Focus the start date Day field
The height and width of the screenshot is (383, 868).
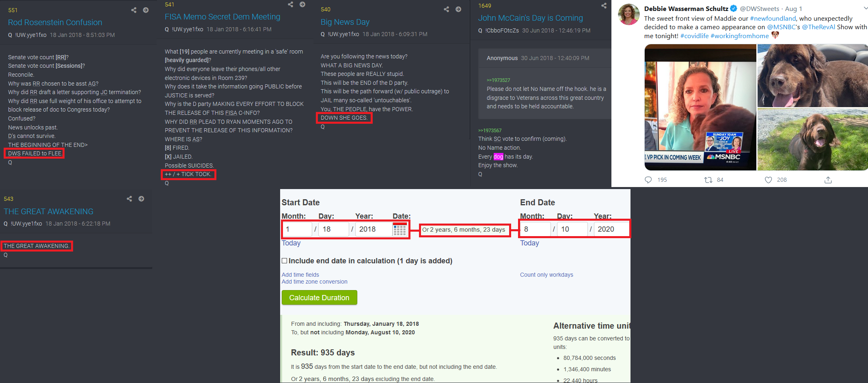pyautogui.click(x=334, y=229)
